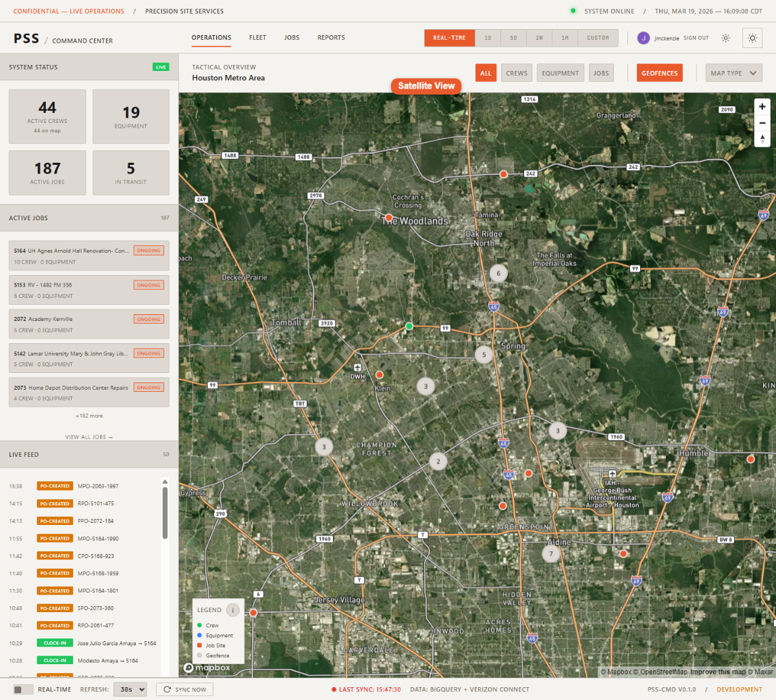
Task: Select the CREWS map filter
Action: click(516, 72)
